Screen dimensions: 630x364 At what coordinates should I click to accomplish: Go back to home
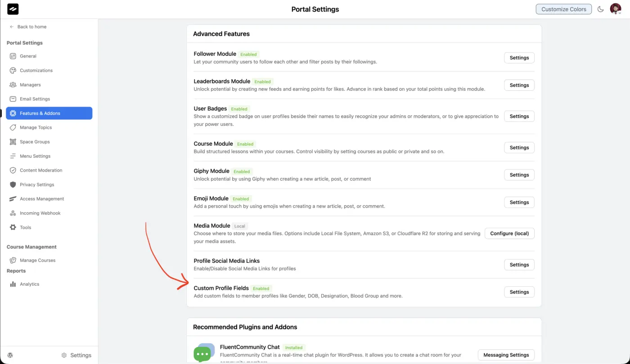(28, 27)
